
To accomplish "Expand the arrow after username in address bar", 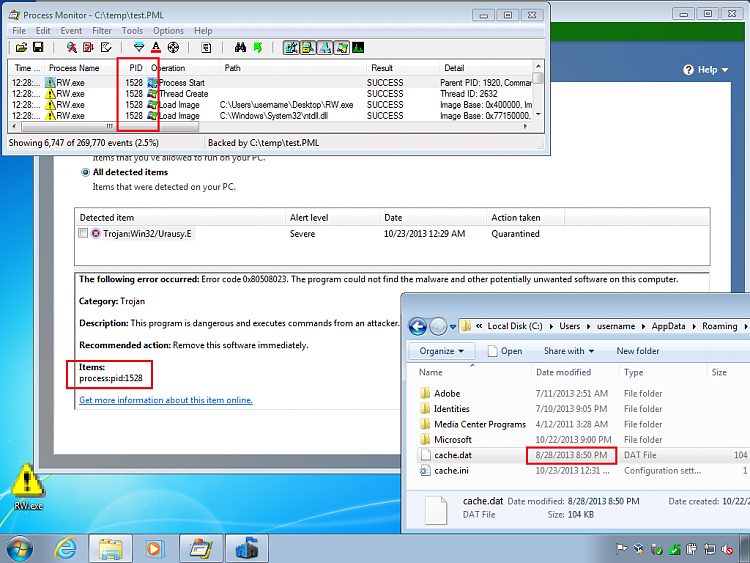I will (643, 327).
